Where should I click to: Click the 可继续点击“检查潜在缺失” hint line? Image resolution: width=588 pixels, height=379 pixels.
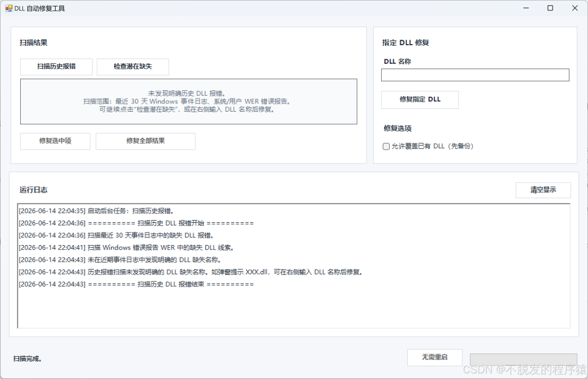(187, 109)
